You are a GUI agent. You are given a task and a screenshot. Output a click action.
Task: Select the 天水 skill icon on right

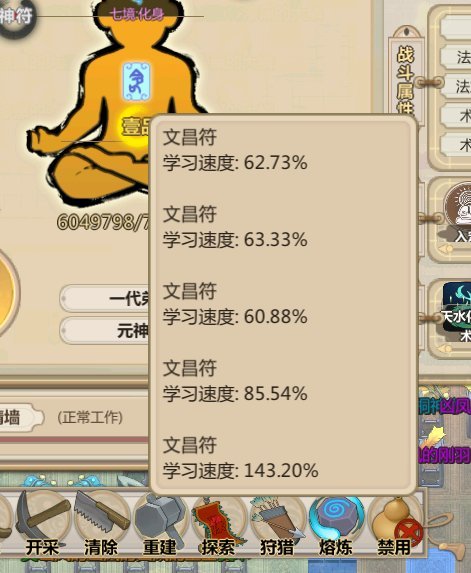[x=457, y=311]
